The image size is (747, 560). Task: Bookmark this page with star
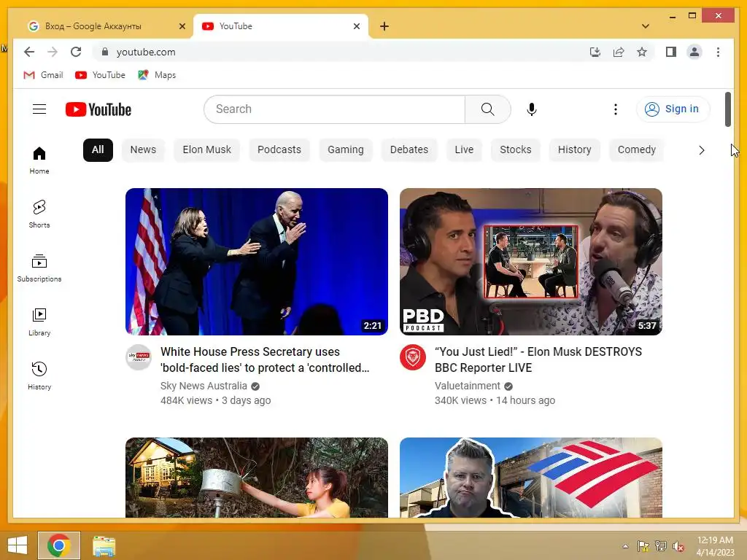[642, 52]
